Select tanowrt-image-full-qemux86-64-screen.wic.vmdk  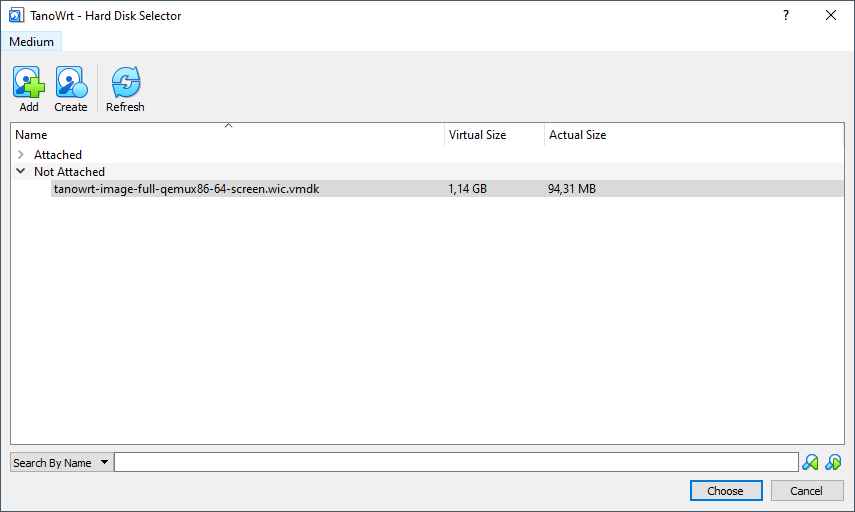[186, 189]
